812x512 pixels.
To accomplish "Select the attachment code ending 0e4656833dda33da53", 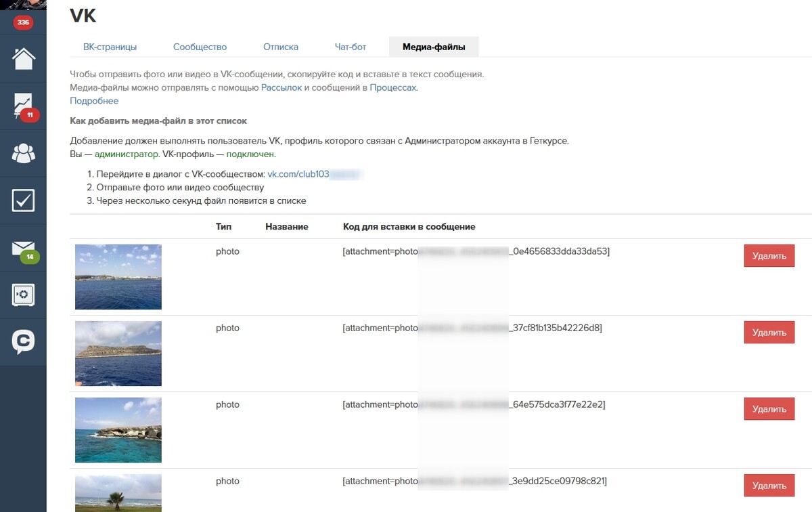I will [476, 251].
